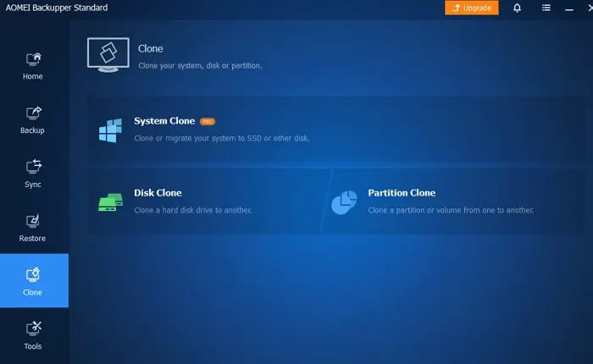
Task: Click the orange Upgrade button
Action: point(472,8)
